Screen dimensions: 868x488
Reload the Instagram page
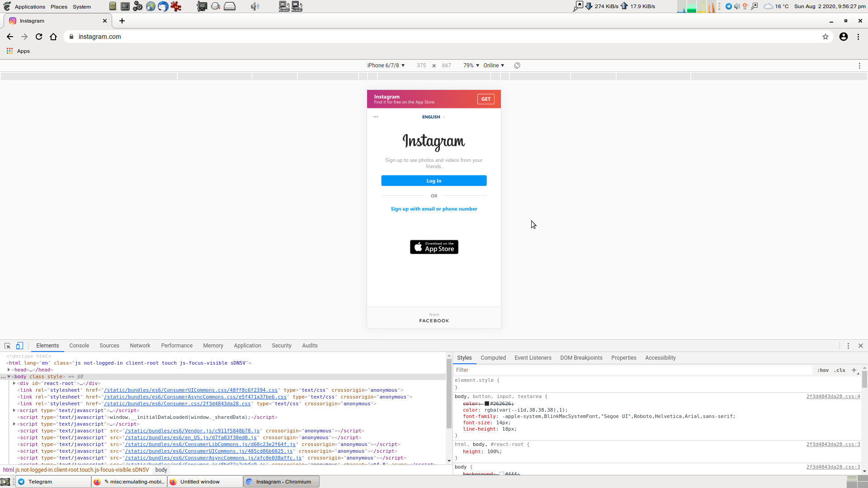point(39,37)
